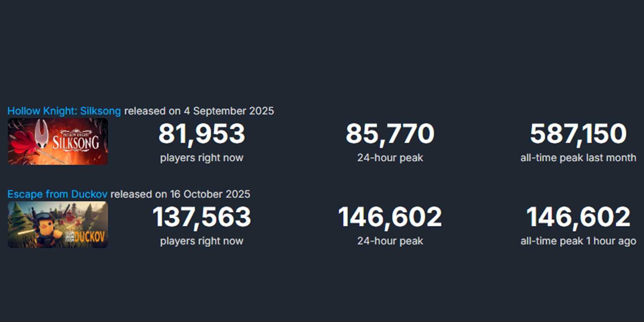Select Duckov's all-time peak figure on the right
The image size is (644, 322).
[x=578, y=217]
